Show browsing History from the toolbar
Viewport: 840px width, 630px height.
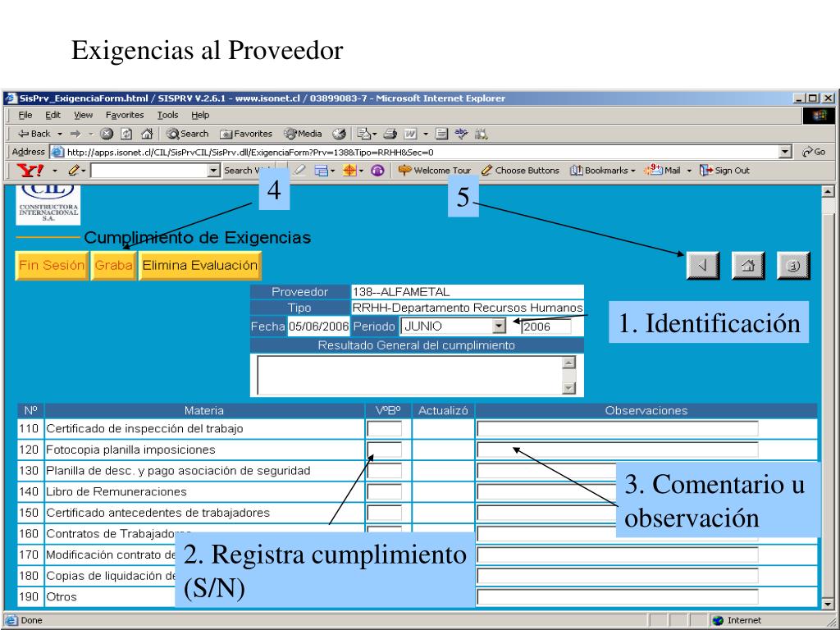tap(339, 134)
